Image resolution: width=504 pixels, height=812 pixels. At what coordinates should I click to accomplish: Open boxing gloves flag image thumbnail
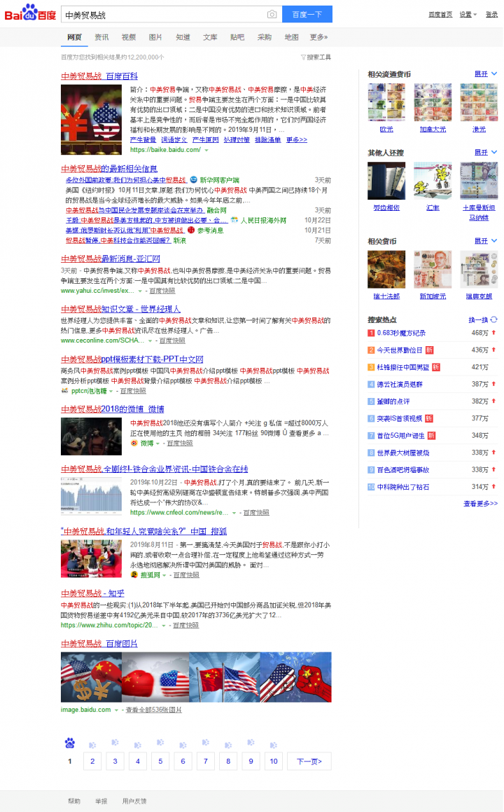155,677
